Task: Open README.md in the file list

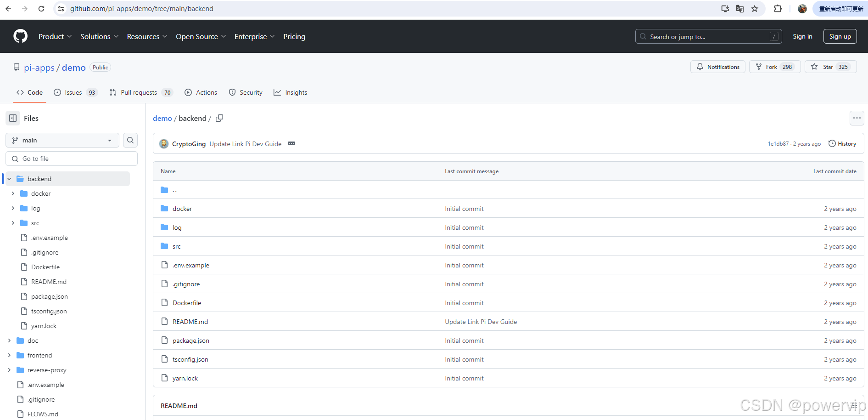Action: (190, 322)
